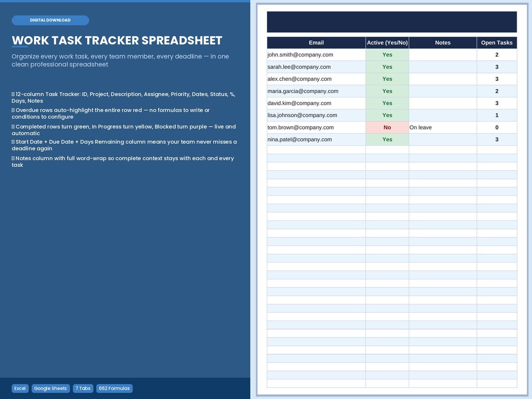The width and height of the screenshot is (532, 399).
Task: Click the 12-column Task Tracker bullet text
Action: (x=124, y=98)
